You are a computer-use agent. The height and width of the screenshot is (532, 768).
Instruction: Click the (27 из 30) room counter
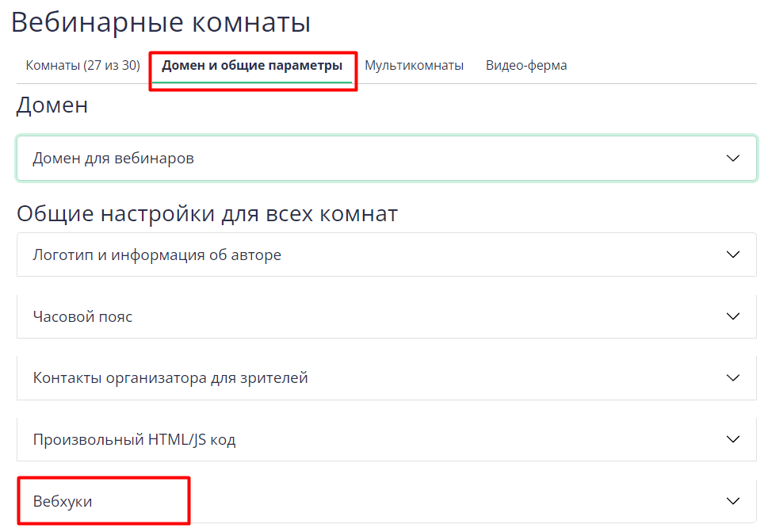click(x=112, y=66)
